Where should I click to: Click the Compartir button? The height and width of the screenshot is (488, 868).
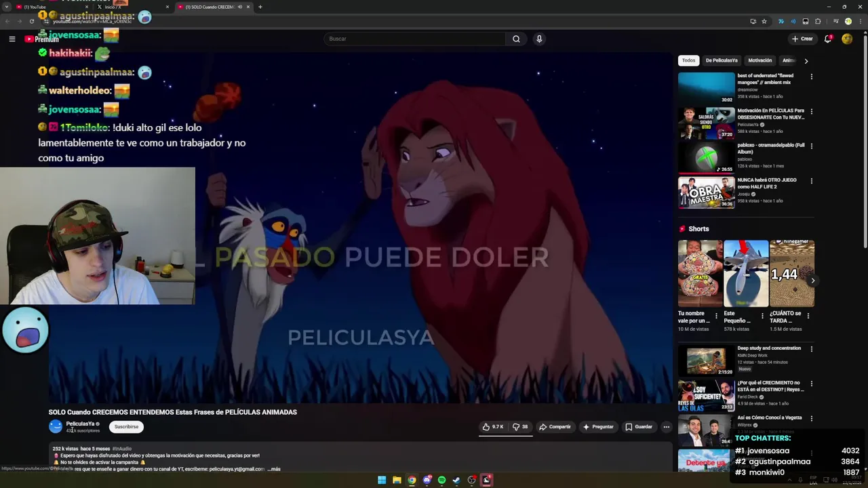point(555,427)
